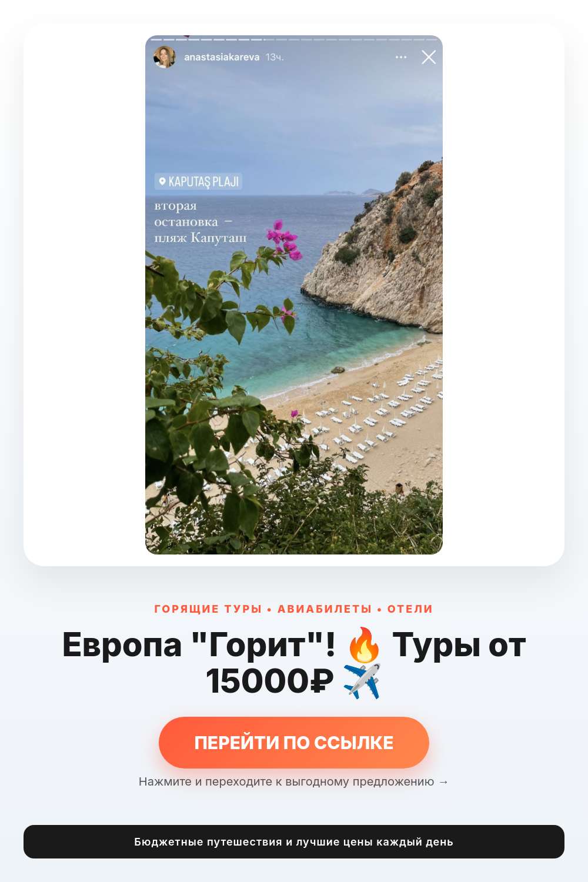Click the Бюджетные путешествия black banner
The image size is (588, 882).
[x=294, y=841]
